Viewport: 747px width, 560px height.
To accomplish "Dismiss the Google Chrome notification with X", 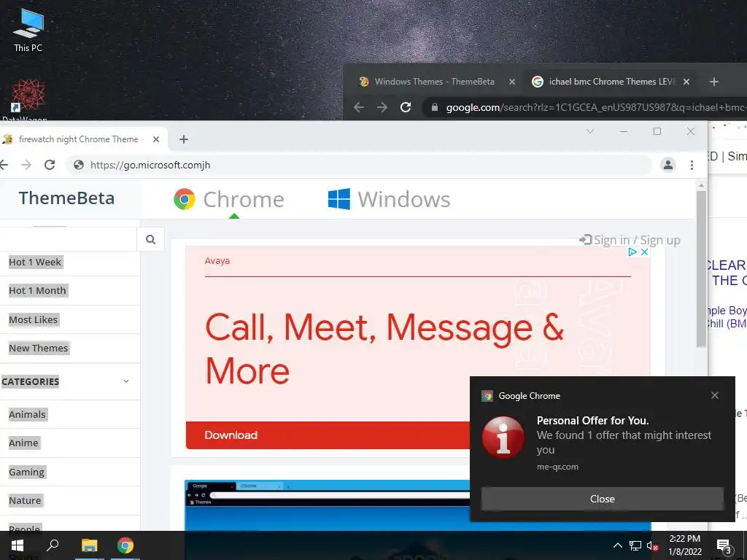I will (x=715, y=395).
